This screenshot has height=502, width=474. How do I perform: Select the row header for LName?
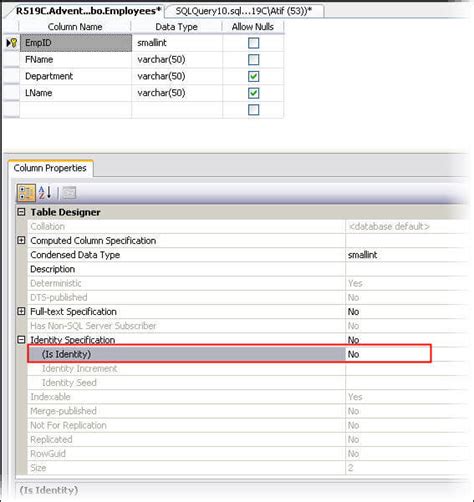(12, 93)
